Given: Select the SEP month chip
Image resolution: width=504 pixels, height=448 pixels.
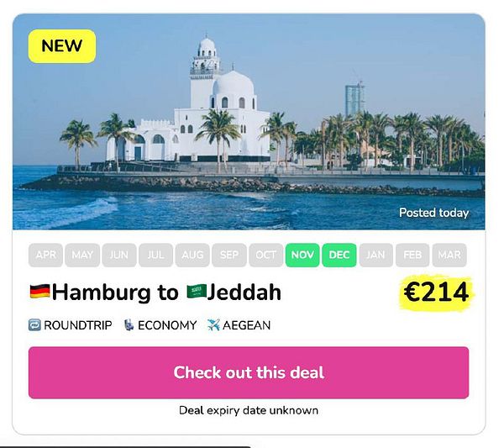Looking at the screenshot, I should [229, 255].
